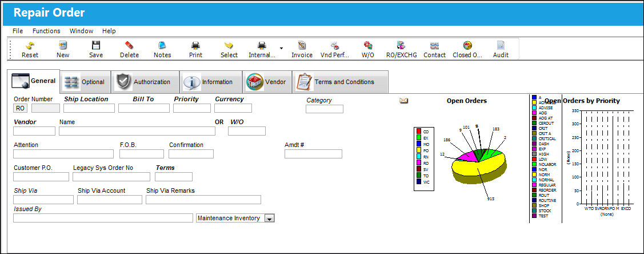Viewport: 644px width, 254px height.
Task: Click the Currency input field
Action: coord(233,108)
